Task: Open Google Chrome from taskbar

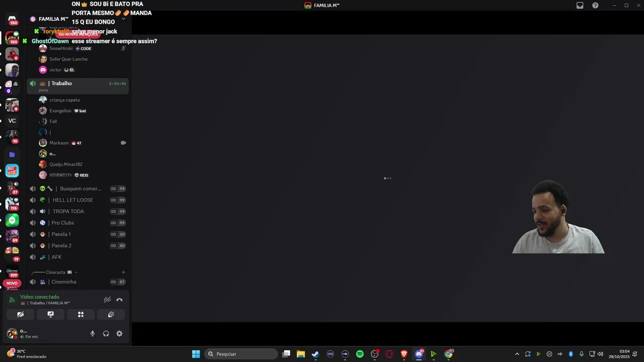Action: coord(448,354)
